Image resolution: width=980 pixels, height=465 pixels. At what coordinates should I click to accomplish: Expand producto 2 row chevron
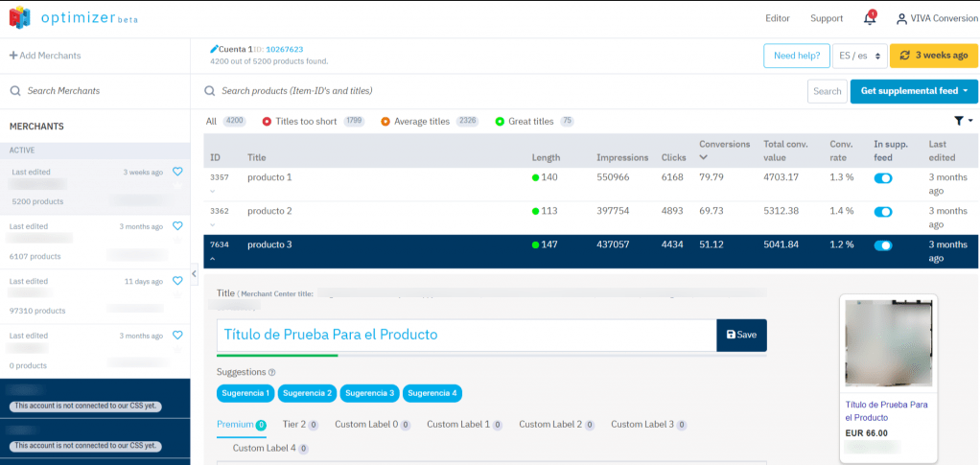tap(213, 224)
